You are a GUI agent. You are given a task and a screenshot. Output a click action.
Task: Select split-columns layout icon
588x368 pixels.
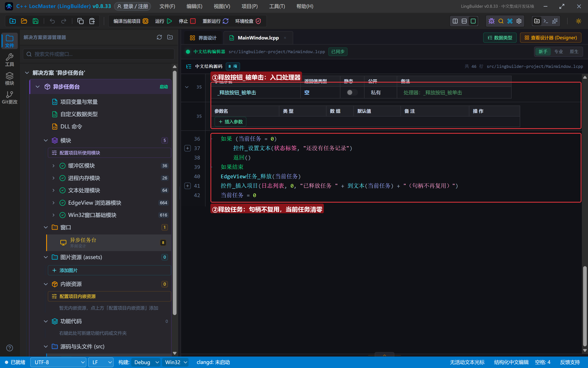tap(455, 21)
